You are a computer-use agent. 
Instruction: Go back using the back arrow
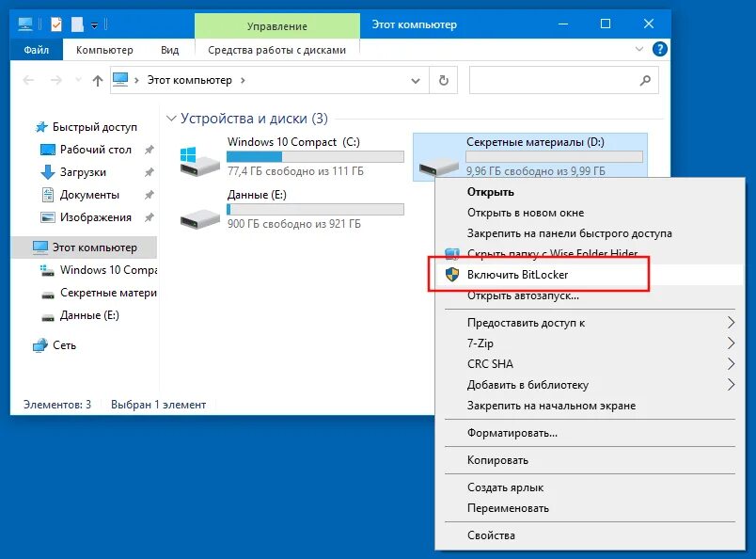tap(28, 80)
